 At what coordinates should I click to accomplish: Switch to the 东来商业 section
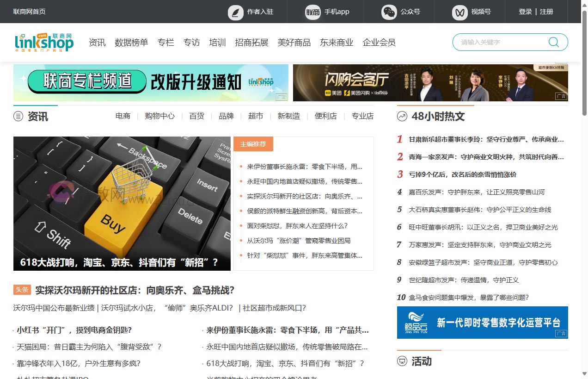point(337,42)
